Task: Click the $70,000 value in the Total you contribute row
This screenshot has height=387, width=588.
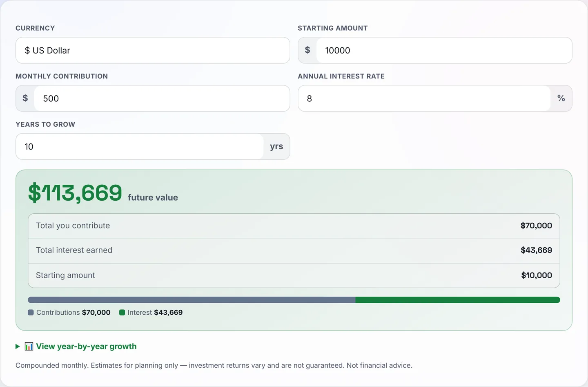Action: [x=536, y=226]
